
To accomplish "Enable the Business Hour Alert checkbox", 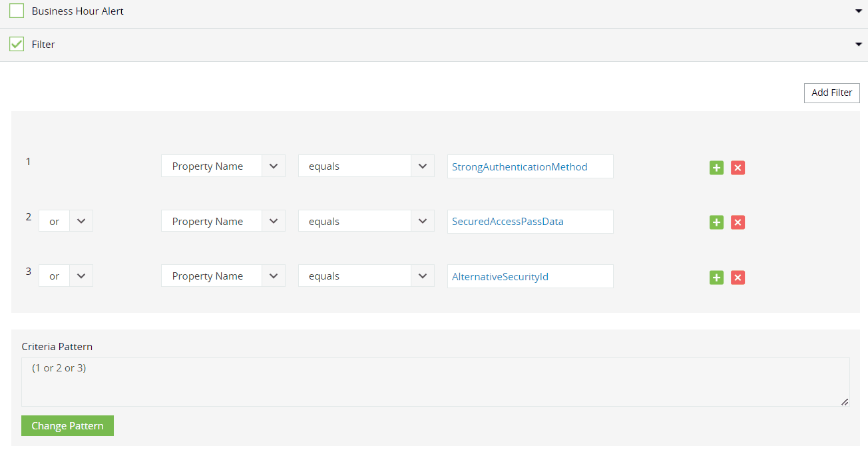I will coord(17,11).
